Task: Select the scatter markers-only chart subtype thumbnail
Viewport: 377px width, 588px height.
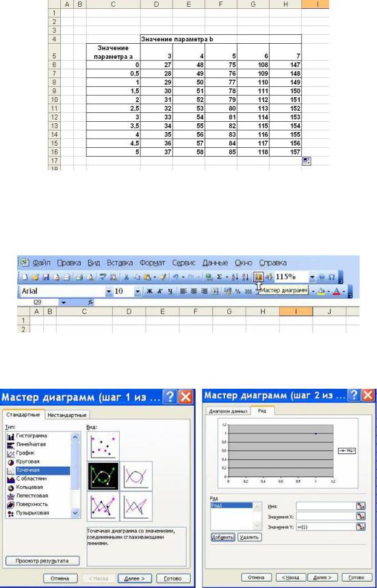Action: pos(103,445)
